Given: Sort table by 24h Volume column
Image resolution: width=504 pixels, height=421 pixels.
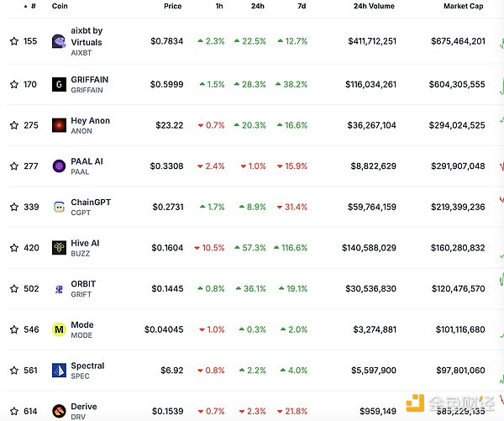Looking at the screenshot, I should click(374, 6).
